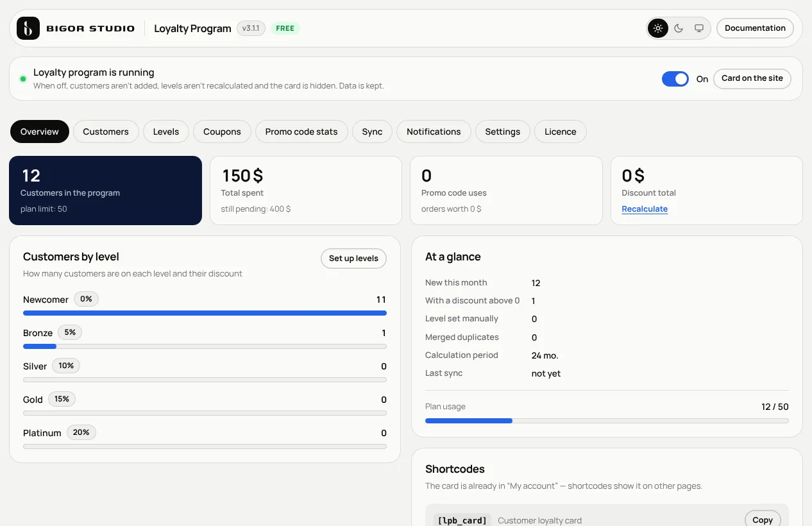812x526 pixels.
Task: Click the "Loyalty program is running" status text
Action: coord(94,72)
